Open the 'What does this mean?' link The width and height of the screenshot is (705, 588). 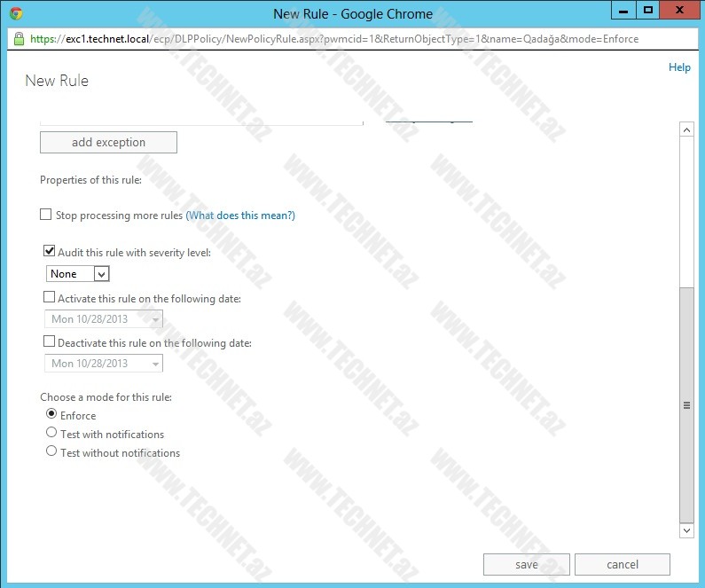240,216
